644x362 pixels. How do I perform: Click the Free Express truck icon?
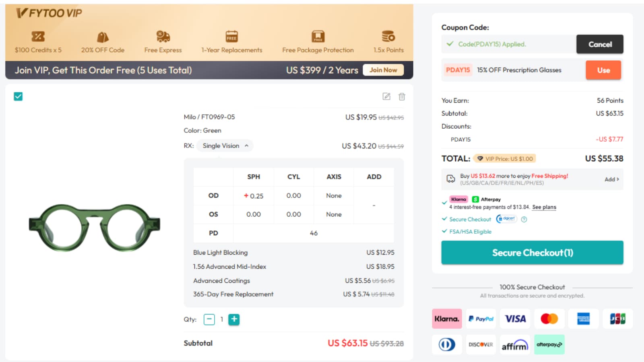point(163,37)
